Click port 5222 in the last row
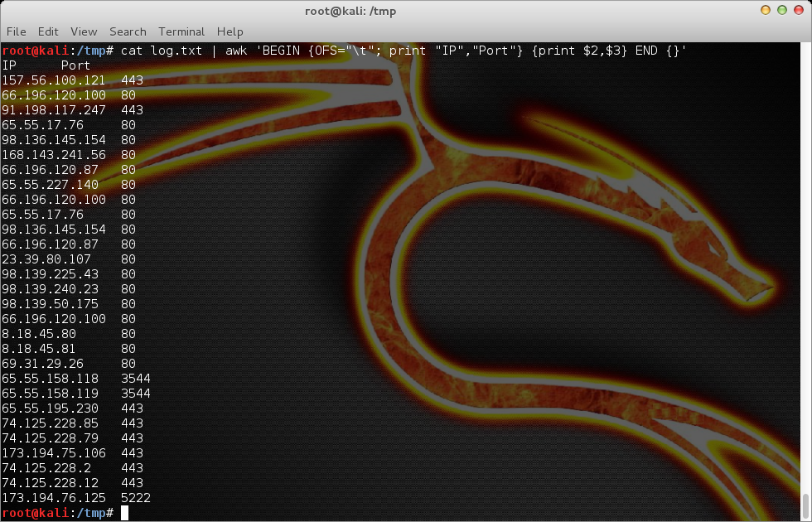The image size is (812, 522). coord(136,498)
